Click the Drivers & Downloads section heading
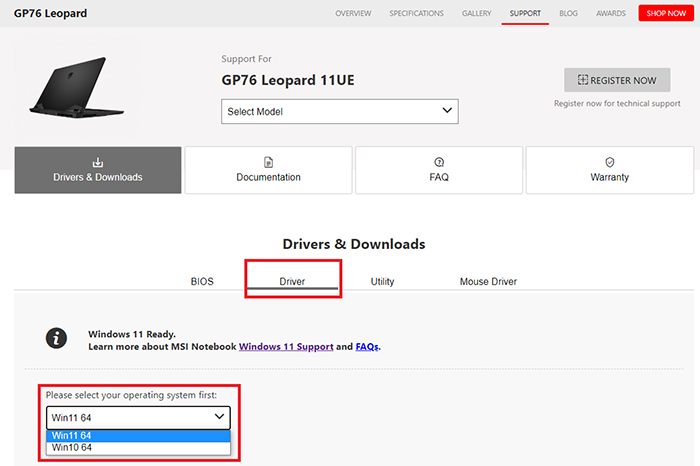700x466 pixels. pyautogui.click(x=354, y=244)
